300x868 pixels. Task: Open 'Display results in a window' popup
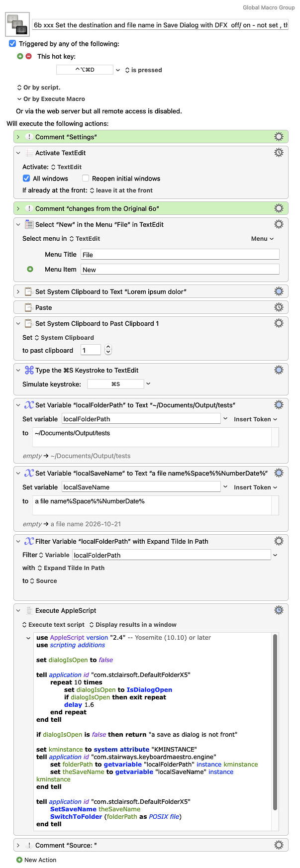coord(133,625)
